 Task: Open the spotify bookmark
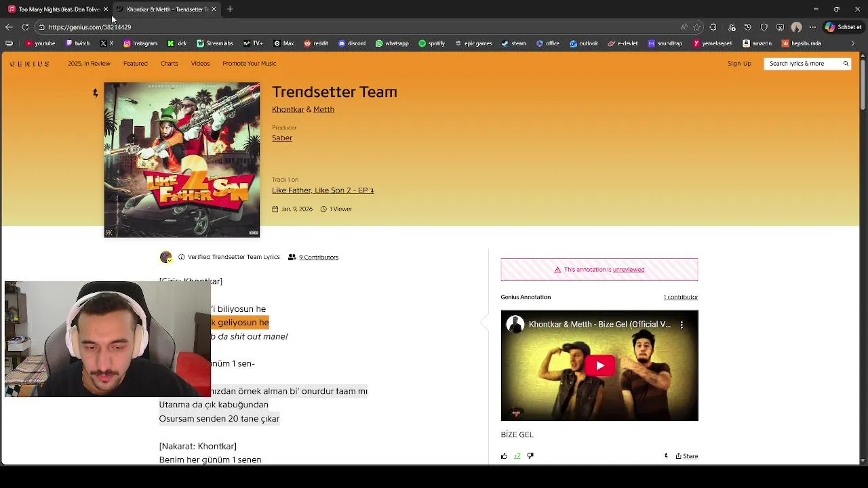click(x=432, y=43)
